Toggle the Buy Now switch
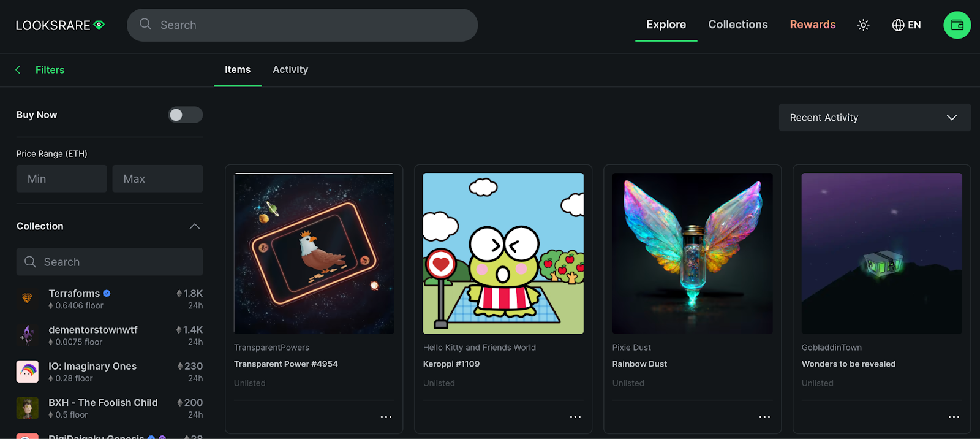This screenshot has width=980, height=439. (x=186, y=115)
